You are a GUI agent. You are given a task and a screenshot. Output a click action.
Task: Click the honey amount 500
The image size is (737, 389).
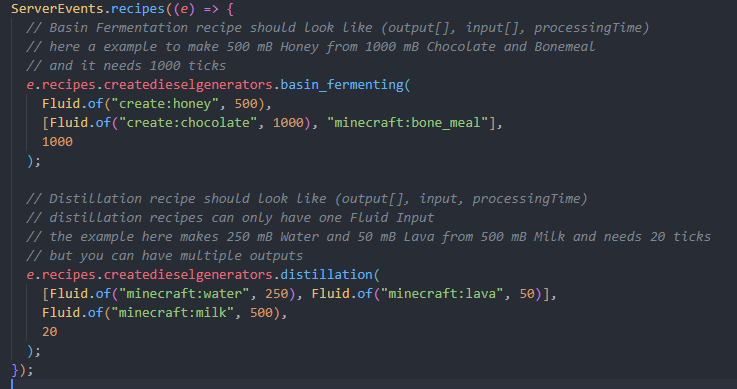[x=246, y=103]
